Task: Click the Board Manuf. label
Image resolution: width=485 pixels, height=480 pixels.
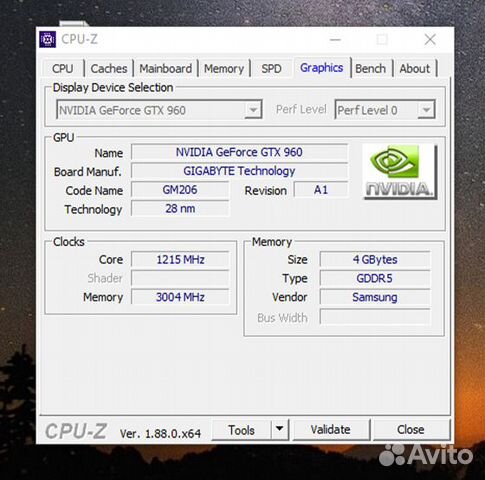Action: click(x=88, y=172)
